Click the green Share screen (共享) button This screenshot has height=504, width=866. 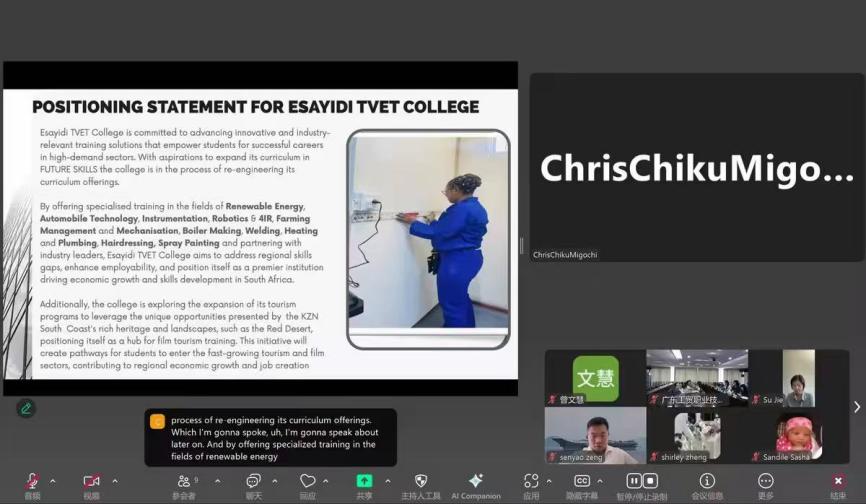[x=364, y=481]
